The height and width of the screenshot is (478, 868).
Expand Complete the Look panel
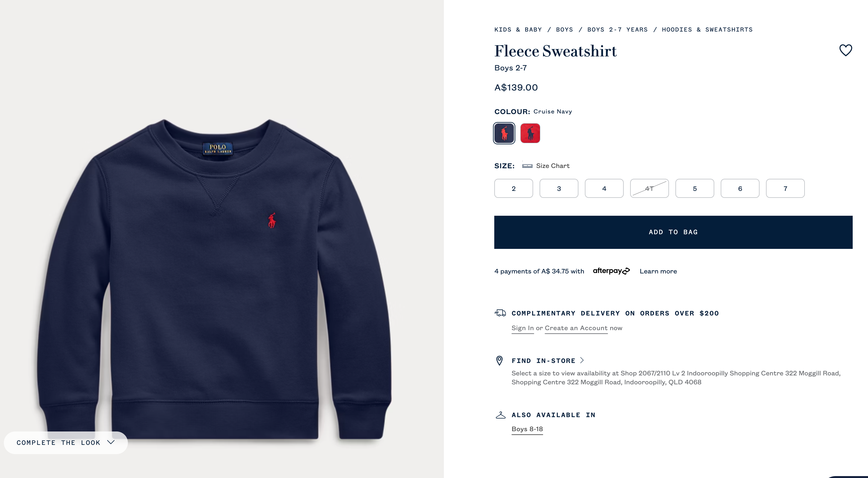[x=66, y=443]
